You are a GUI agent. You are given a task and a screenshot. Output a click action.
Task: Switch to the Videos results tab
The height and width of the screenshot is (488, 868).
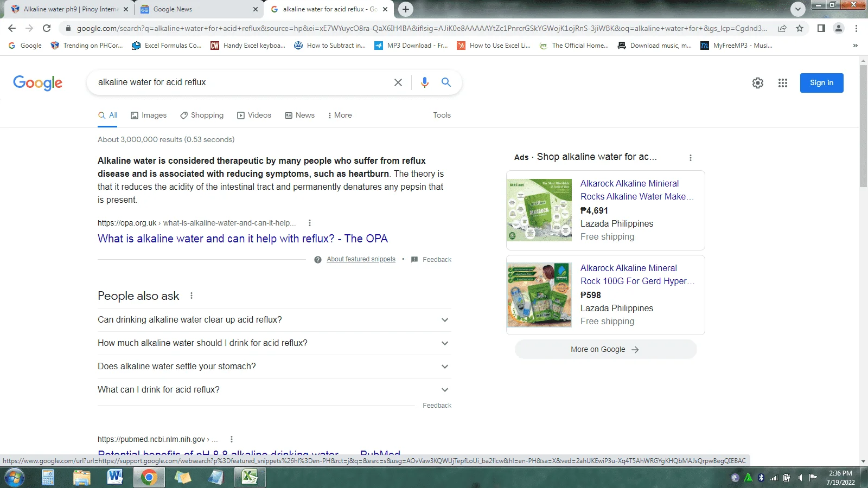point(254,115)
